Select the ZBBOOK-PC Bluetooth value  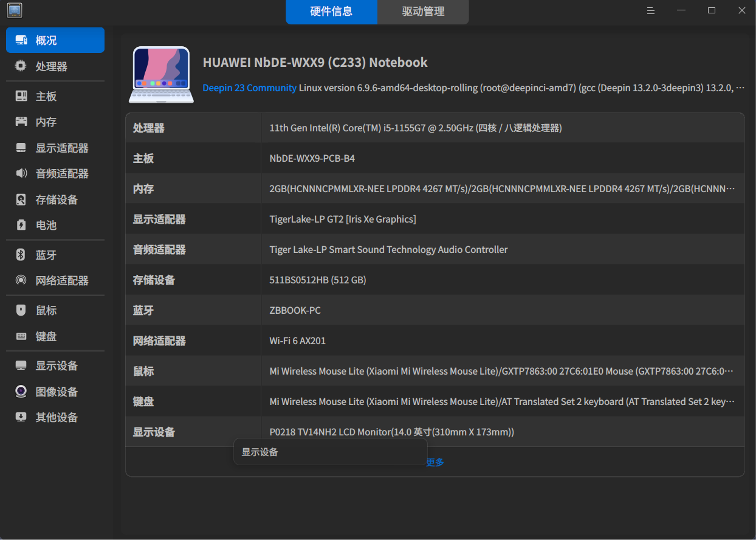(x=295, y=310)
